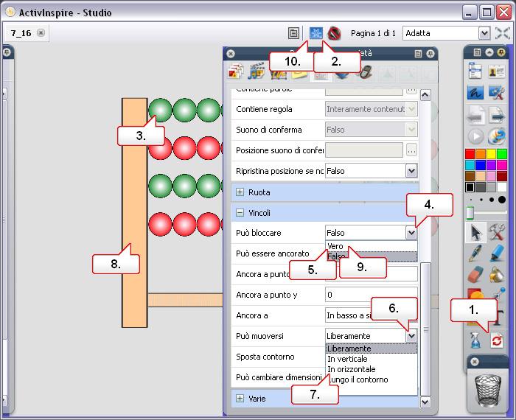
Task: Open the Può muoversi dropdown arrow
Action: click(x=411, y=336)
